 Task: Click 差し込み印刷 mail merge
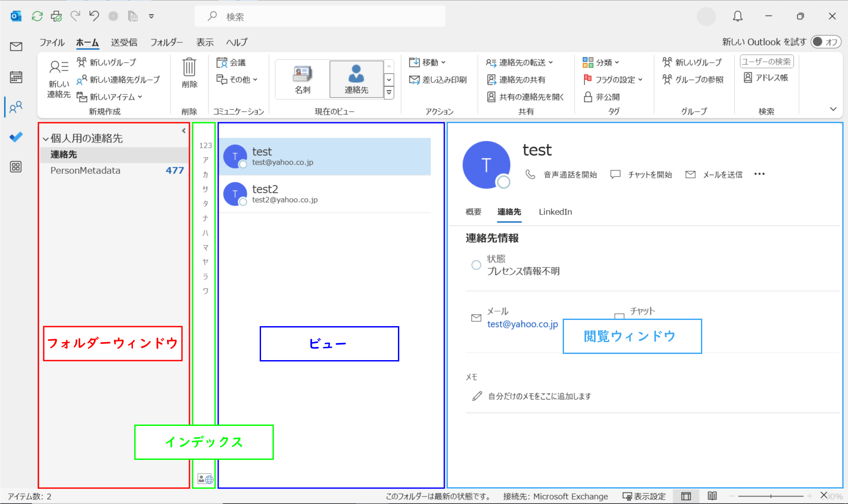pyautogui.click(x=438, y=79)
